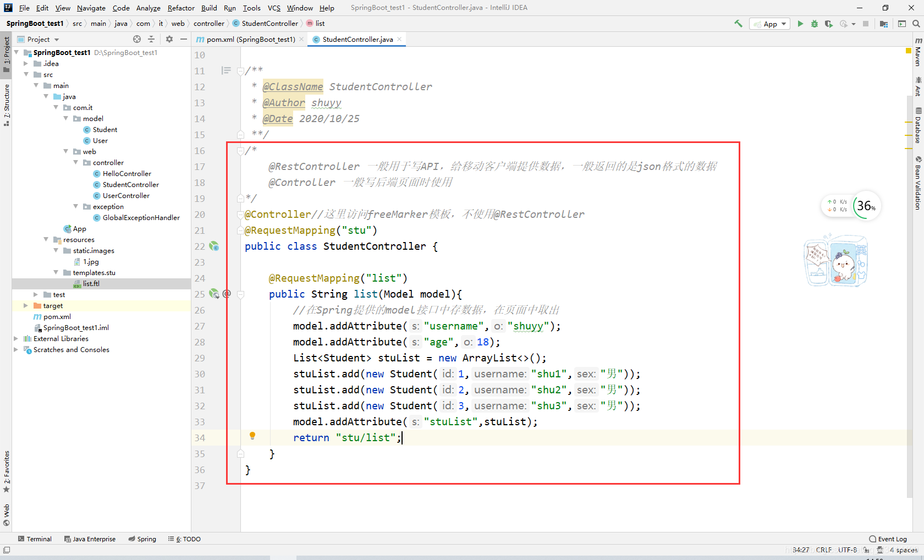924x560 pixels.
Task: Click the editor vertical scrollbar on the right
Action: click(x=909, y=297)
